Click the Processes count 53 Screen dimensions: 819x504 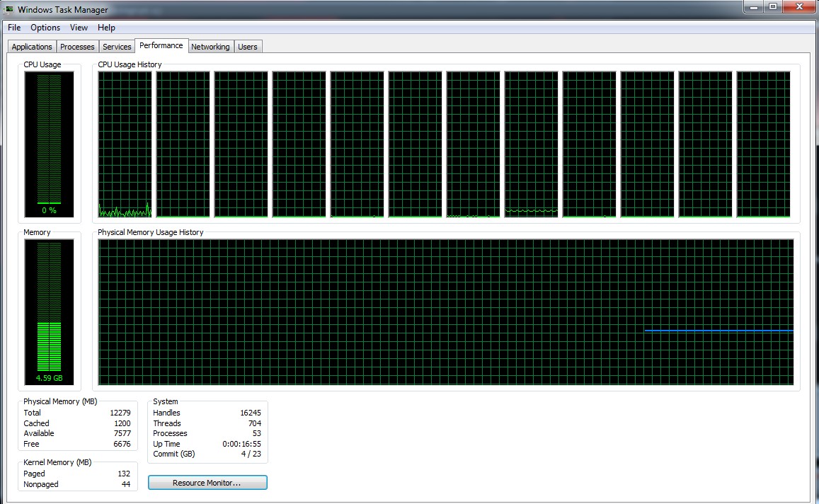[x=256, y=433]
